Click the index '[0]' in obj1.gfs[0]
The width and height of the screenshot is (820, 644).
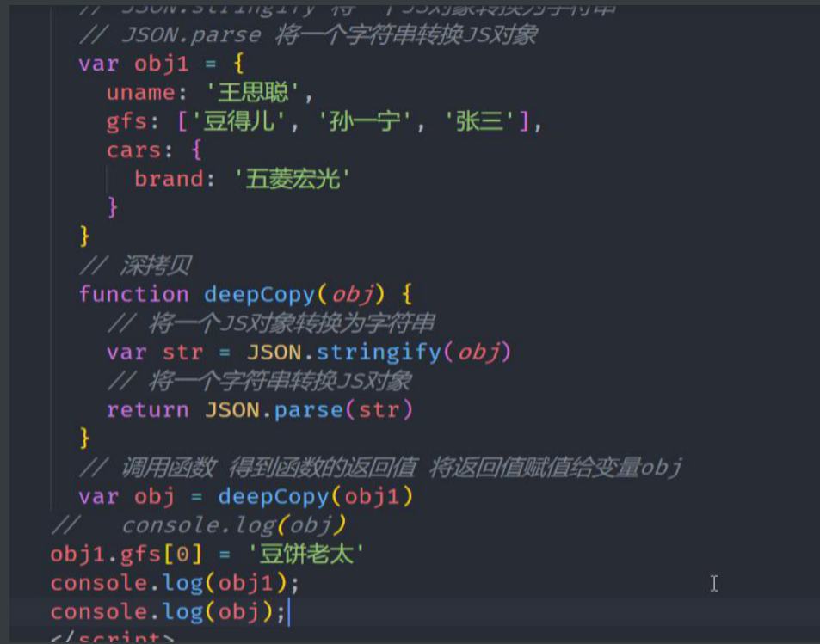[182, 554]
